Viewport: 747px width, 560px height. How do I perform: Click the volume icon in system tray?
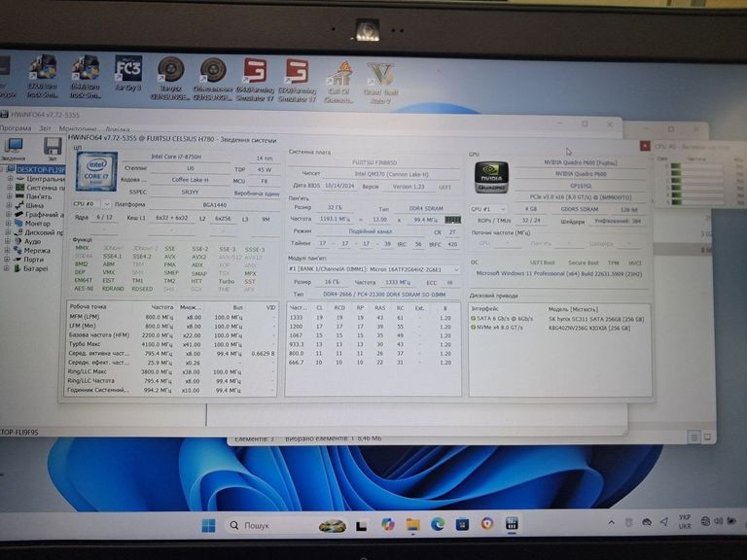click(x=718, y=521)
